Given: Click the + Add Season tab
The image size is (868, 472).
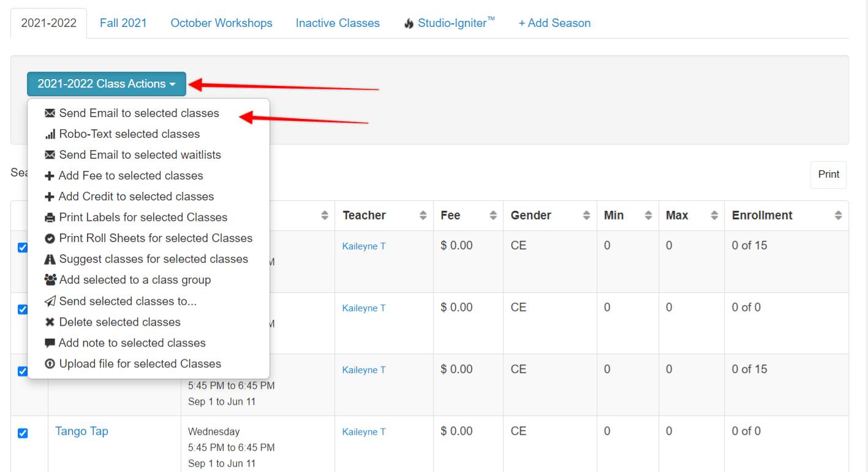Looking at the screenshot, I should pyautogui.click(x=555, y=23).
